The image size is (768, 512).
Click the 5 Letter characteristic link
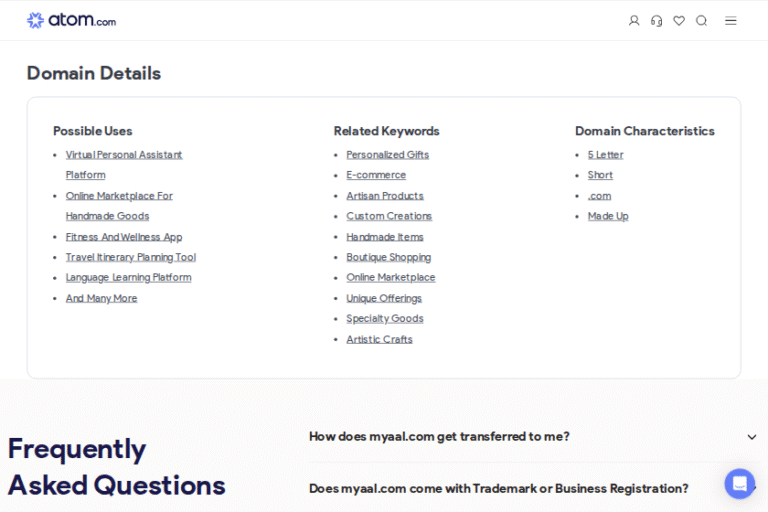pyautogui.click(x=605, y=155)
